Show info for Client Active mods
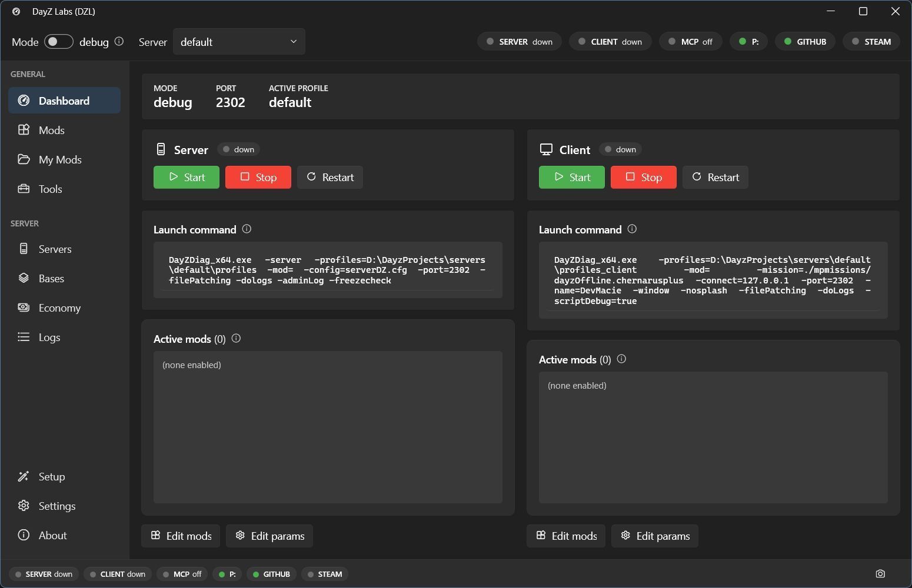The image size is (912, 588). click(x=621, y=359)
